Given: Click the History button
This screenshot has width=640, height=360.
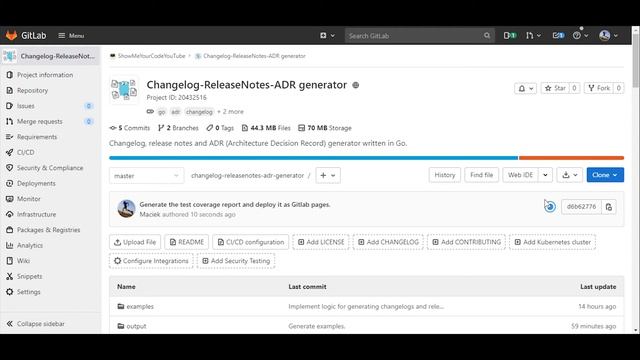Looking at the screenshot, I should (444, 175).
